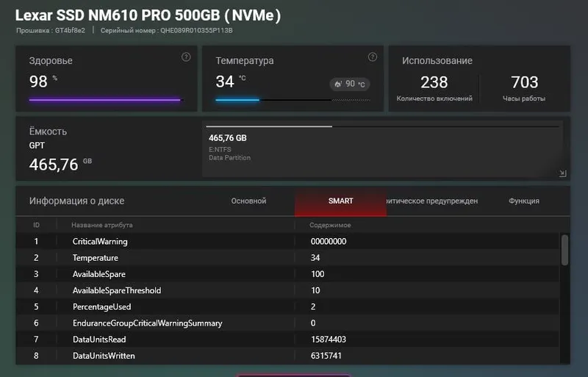Click the Информация о диске heading
The height and width of the screenshot is (377, 588).
(77, 201)
